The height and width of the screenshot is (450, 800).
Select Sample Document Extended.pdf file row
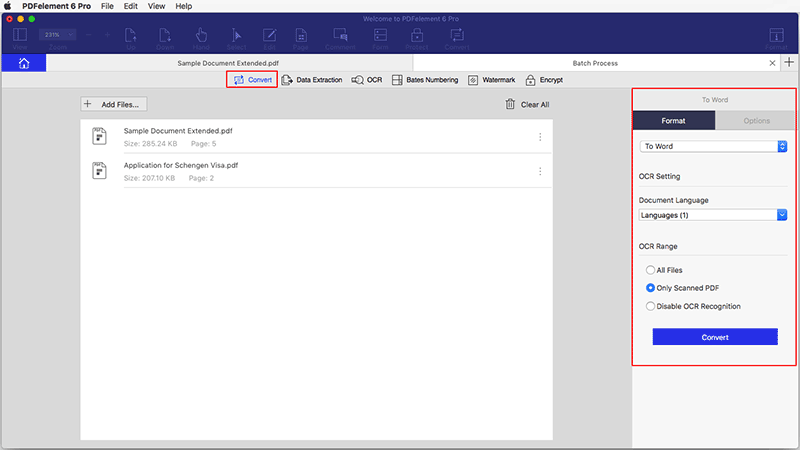click(316, 137)
